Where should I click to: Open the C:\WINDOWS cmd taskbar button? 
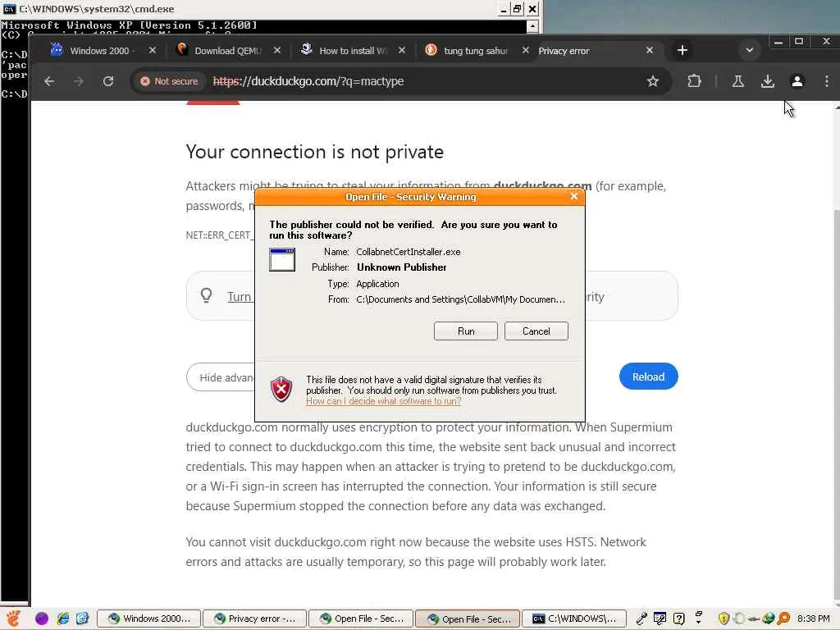pyautogui.click(x=573, y=619)
